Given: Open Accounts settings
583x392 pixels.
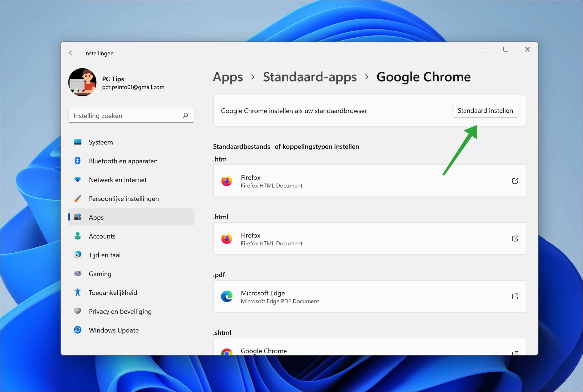Looking at the screenshot, I should point(102,236).
